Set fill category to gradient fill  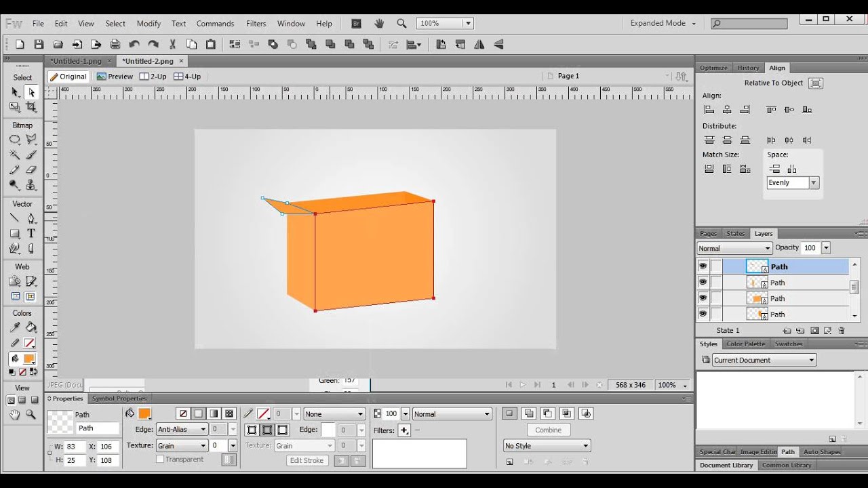tap(214, 413)
